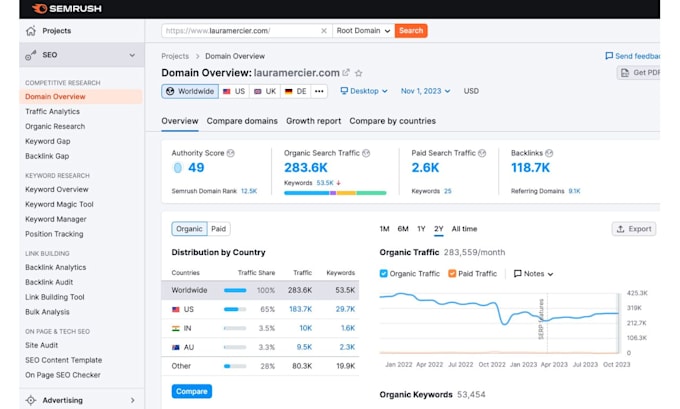Click the Organic Search Traffic info icon
The image size is (680, 409).
tap(366, 153)
